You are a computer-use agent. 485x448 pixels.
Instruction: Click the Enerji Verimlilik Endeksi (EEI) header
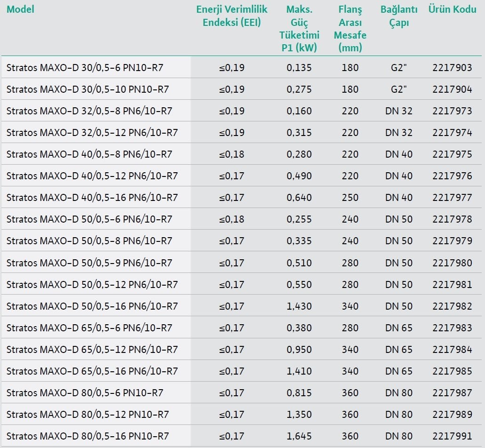coord(231,16)
